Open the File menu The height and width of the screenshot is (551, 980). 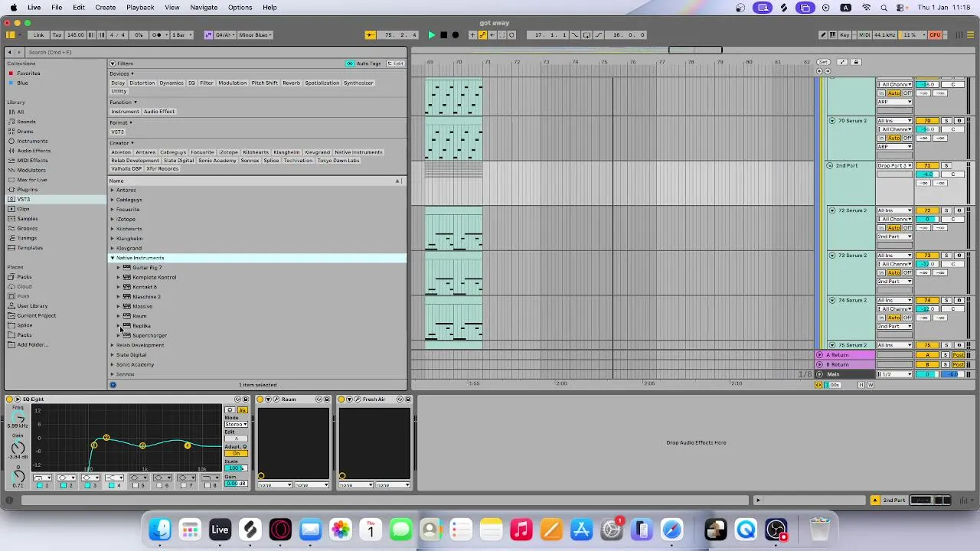tap(57, 7)
